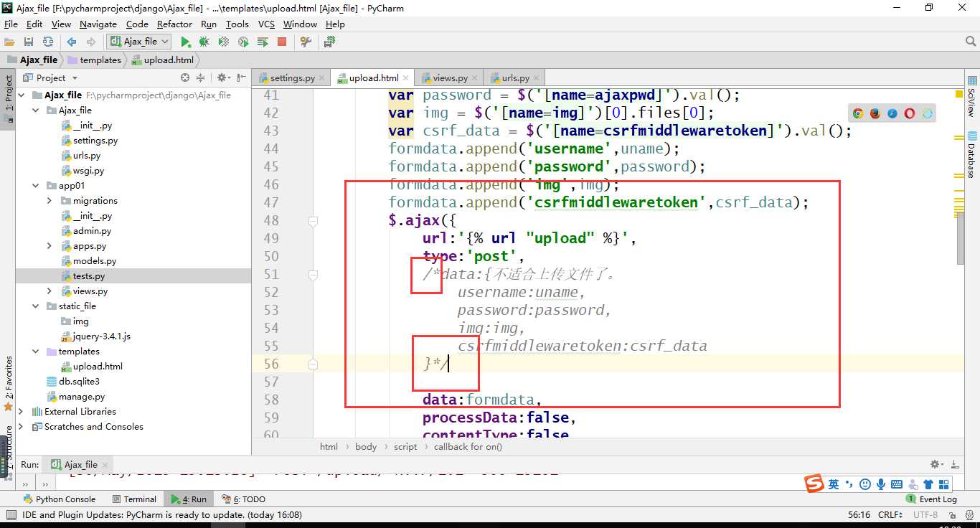This screenshot has height=528, width=980.
Task: Click the concurrency diagram run icon
Action: 263,42
